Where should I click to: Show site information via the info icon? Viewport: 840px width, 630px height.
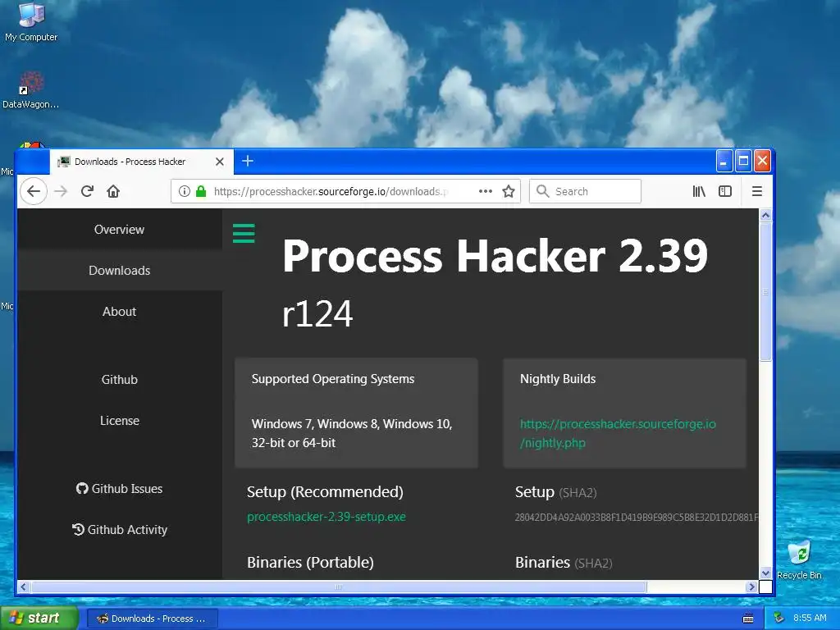click(x=185, y=191)
